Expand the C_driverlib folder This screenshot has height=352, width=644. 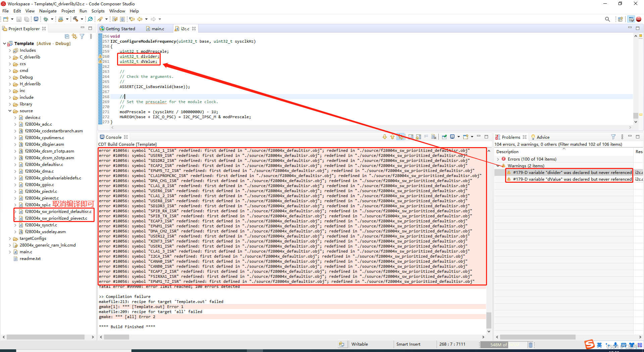coord(10,57)
